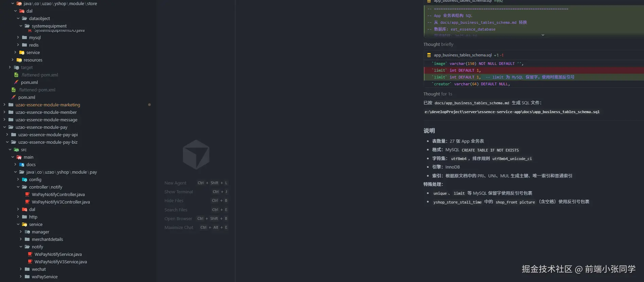Select Show Terminal shortcut entry
Image resolution: width=644 pixels, height=282 pixels.
click(x=196, y=192)
